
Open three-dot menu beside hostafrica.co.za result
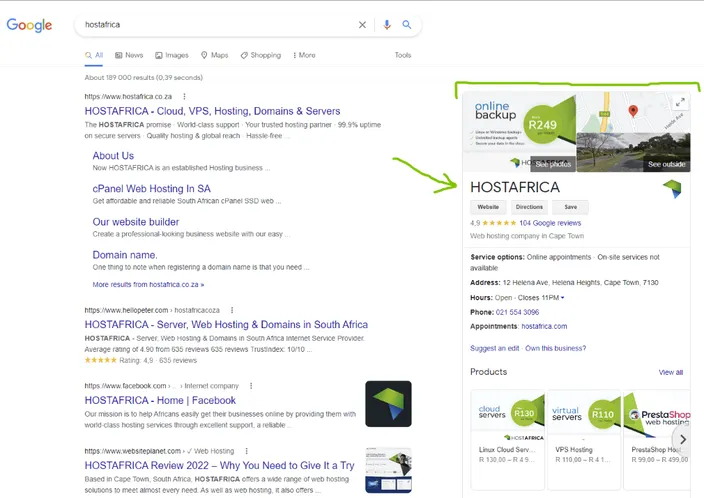click(x=184, y=97)
